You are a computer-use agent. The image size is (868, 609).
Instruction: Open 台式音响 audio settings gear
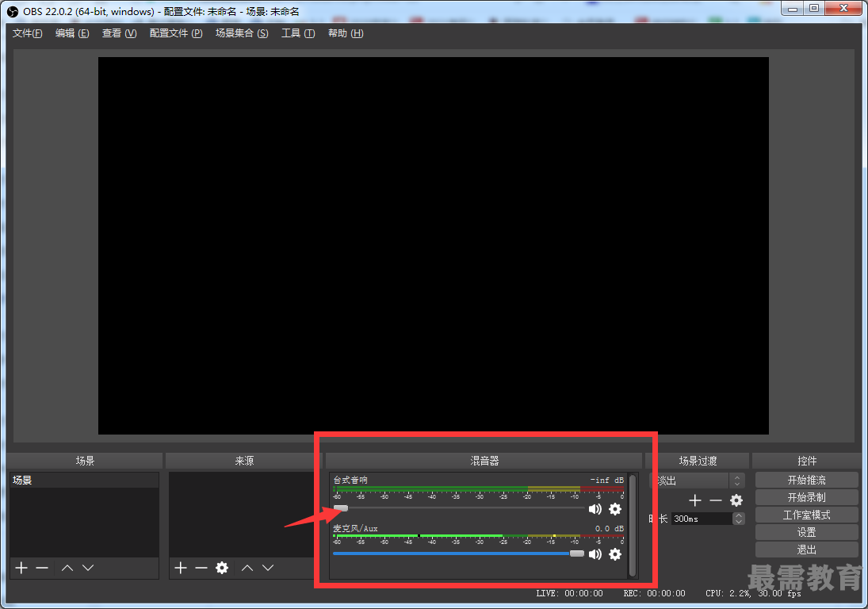615,509
